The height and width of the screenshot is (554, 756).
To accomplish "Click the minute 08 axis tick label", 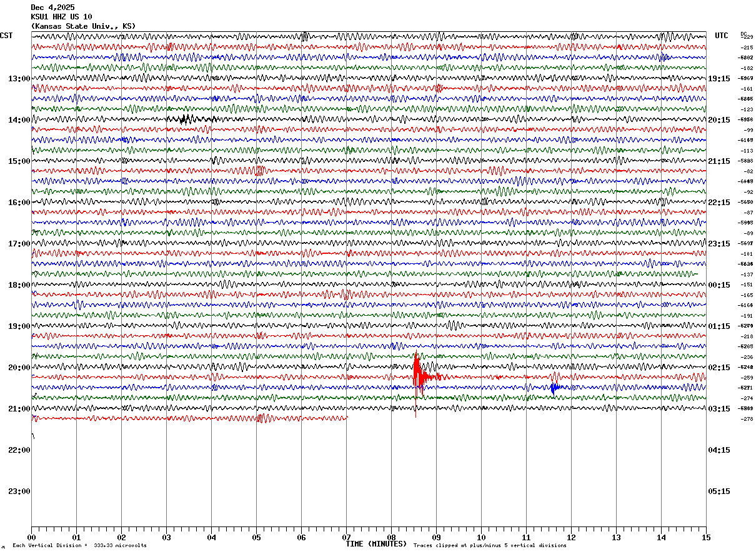I will click(x=391, y=537).
